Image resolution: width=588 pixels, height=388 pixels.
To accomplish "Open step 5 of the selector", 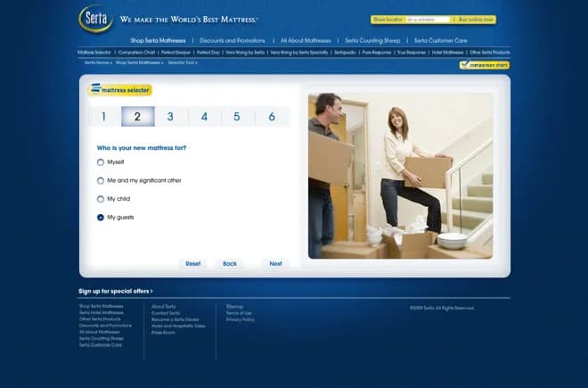I will pyautogui.click(x=237, y=117).
